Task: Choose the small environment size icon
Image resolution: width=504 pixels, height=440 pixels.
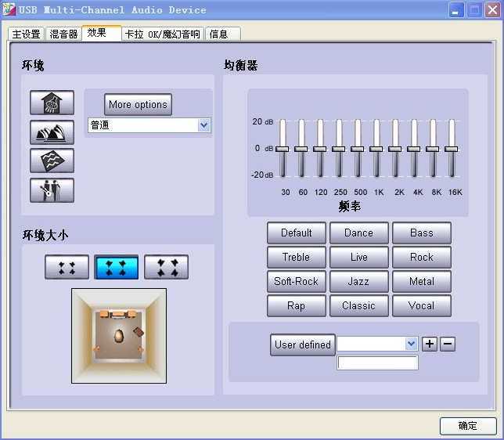Action: [67, 267]
